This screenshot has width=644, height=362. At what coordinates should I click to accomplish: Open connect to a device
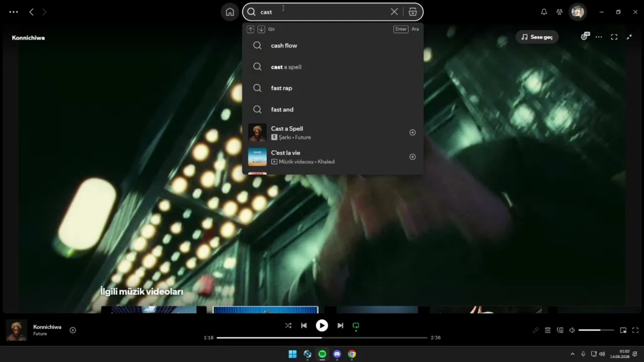coord(560,330)
